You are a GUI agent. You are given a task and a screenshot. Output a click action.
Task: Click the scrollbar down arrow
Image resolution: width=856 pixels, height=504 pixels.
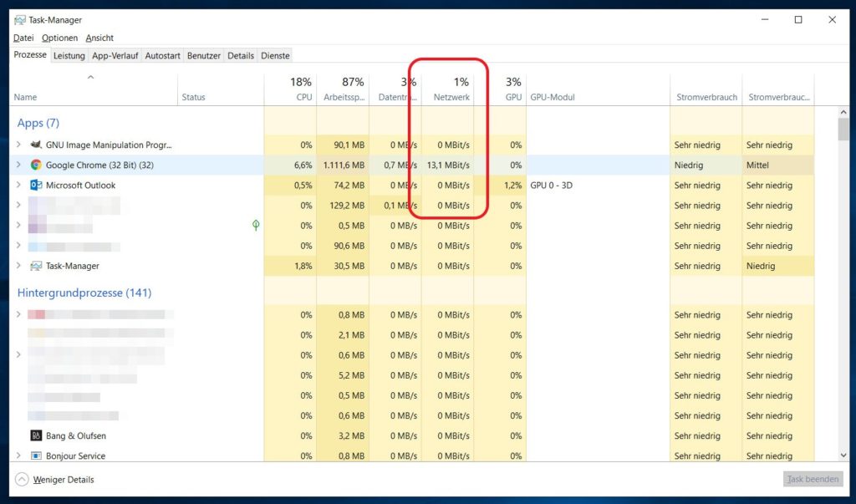click(843, 455)
